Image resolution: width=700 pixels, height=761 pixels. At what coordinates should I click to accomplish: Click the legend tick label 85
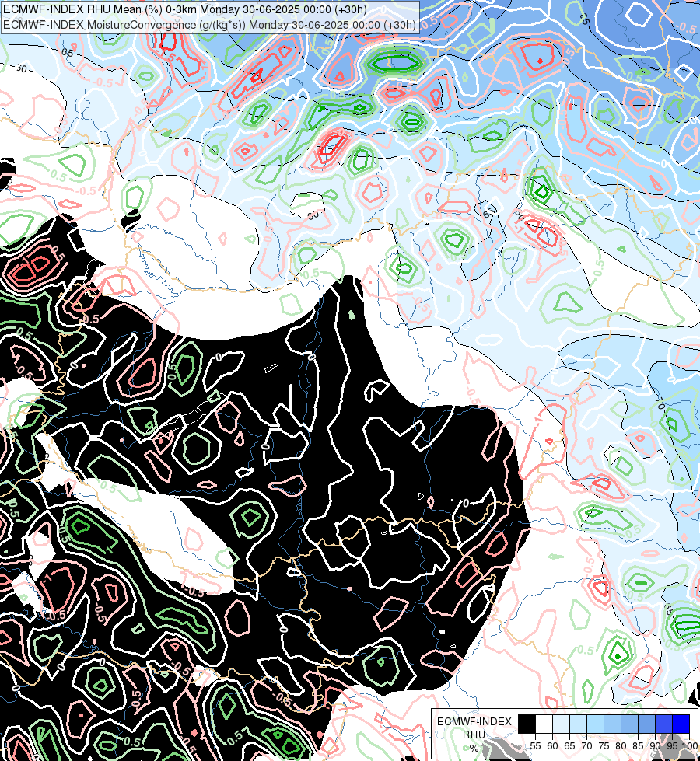638,746
